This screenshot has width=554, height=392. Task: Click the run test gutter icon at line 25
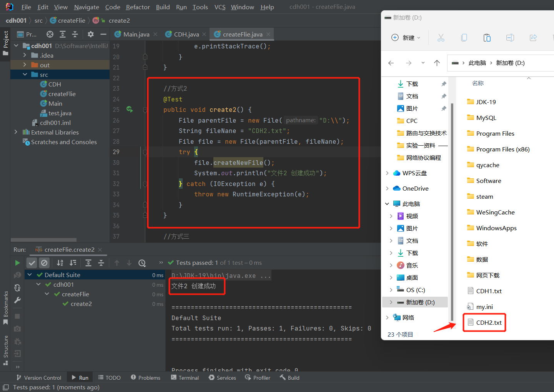(x=130, y=110)
